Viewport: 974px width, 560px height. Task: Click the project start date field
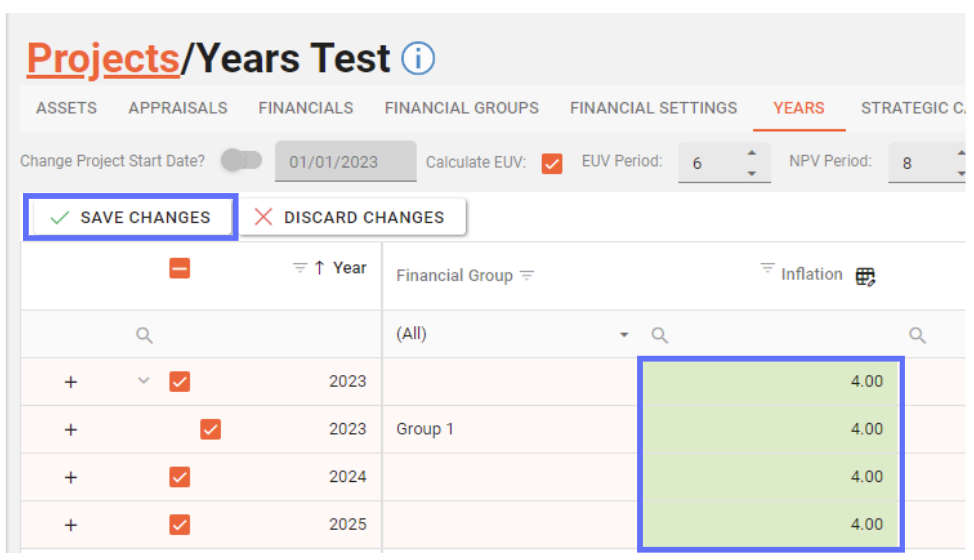pyautogui.click(x=345, y=162)
